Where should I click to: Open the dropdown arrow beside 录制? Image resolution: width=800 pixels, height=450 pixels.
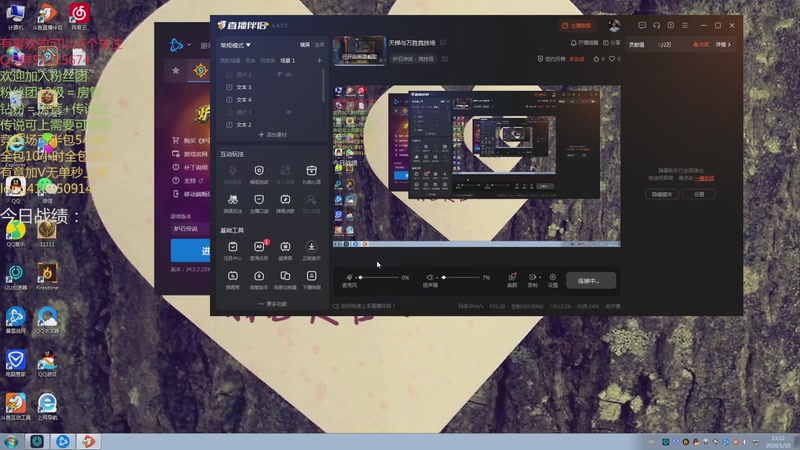coord(540,278)
